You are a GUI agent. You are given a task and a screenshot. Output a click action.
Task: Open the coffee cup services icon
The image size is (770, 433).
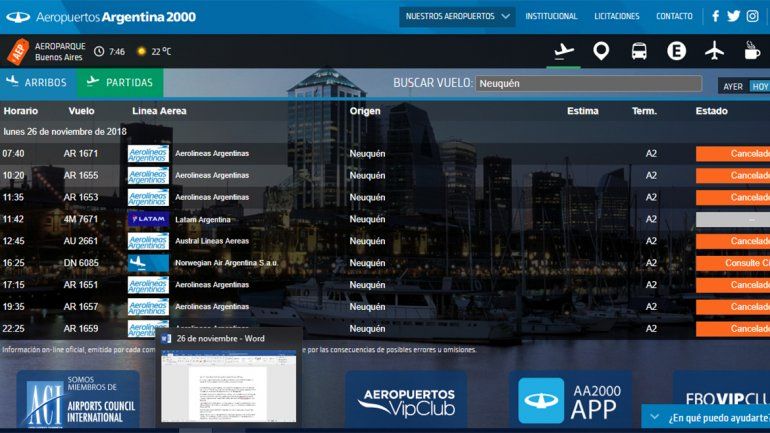[x=751, y=51]
